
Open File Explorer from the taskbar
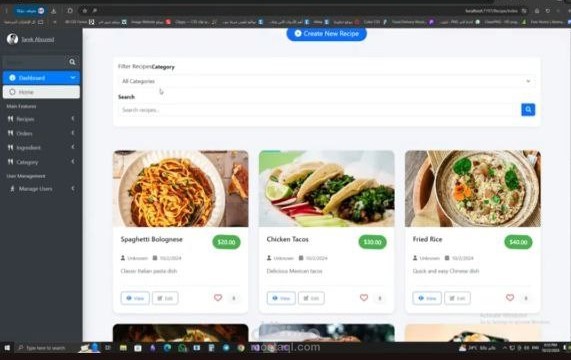(123, 348)
